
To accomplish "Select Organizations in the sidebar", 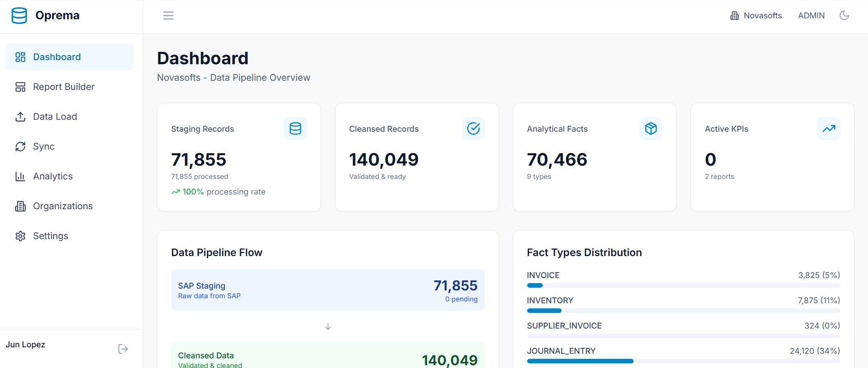I will tap(70, 206).
